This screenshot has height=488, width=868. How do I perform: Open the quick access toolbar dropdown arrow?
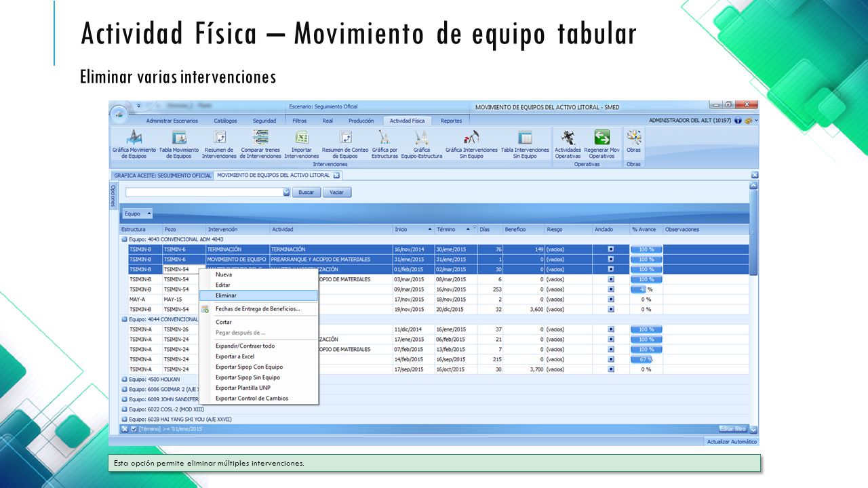[x=138, y=106]
